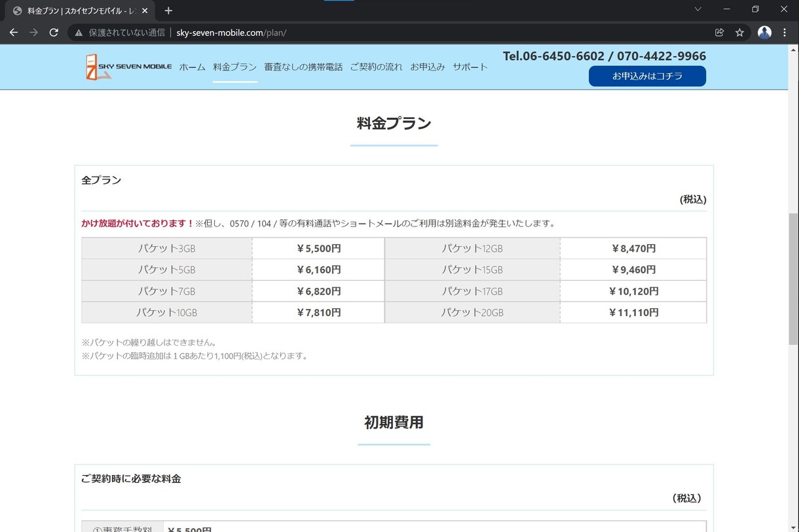Click the page vertical scrollbar thumb

793,279
